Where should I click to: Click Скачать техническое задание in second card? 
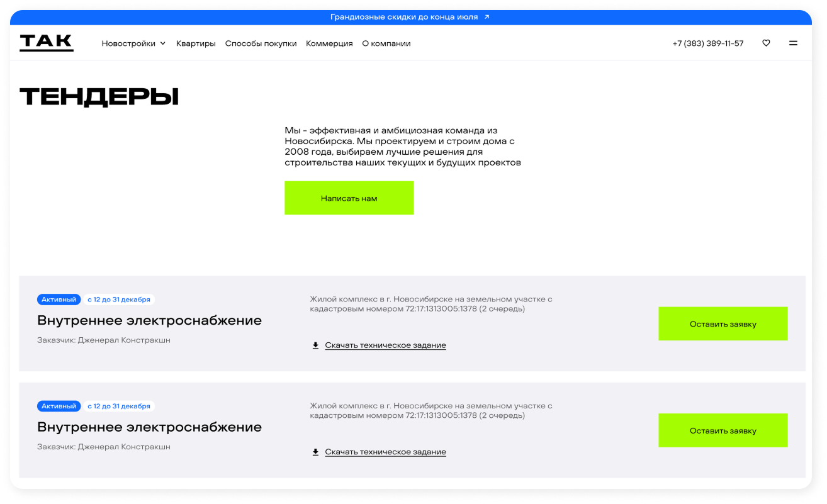click(x=385, y=452)
